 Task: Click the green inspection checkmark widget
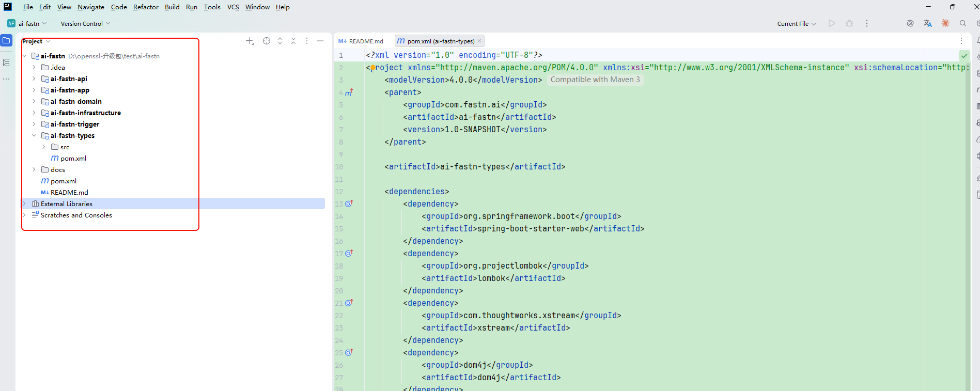coord(964,55)
